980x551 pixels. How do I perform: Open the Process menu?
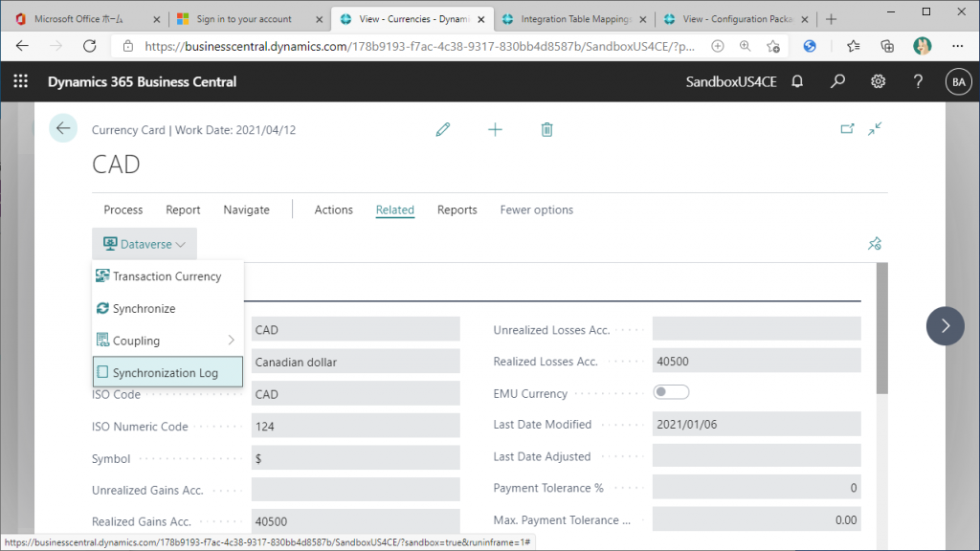123,209
